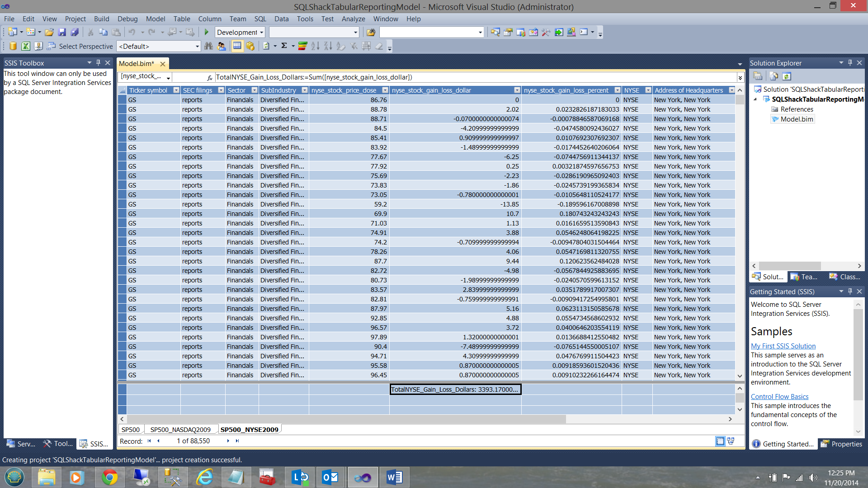868x488 pixels.
Task: Open the Model menu
Action: (155, 19)
